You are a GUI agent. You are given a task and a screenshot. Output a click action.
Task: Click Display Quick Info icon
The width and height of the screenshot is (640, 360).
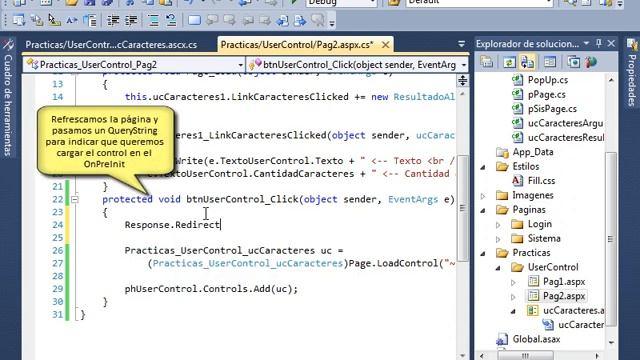[54, 20]
